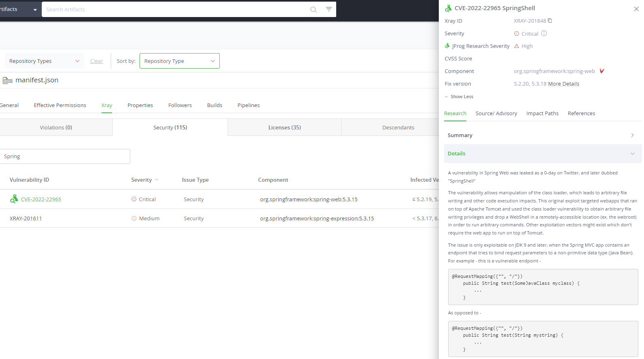
Task: Collapse panel info with Show Less
Action: 459,97
